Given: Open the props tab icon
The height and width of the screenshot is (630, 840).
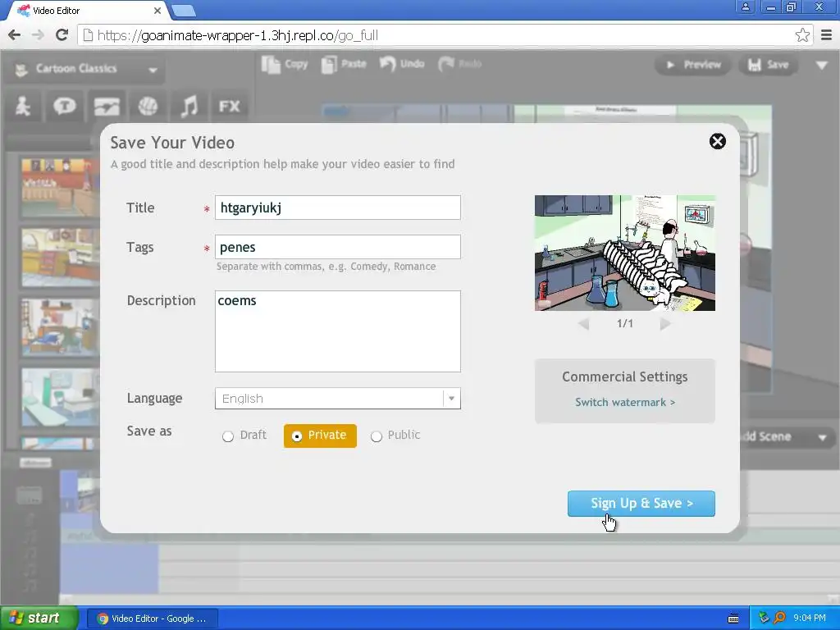Looking at the screenshot, I should (148, 107).
